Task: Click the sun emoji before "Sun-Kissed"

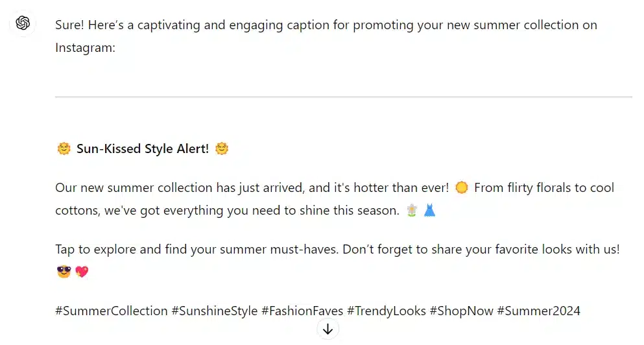Action: [x=64, y=149]
